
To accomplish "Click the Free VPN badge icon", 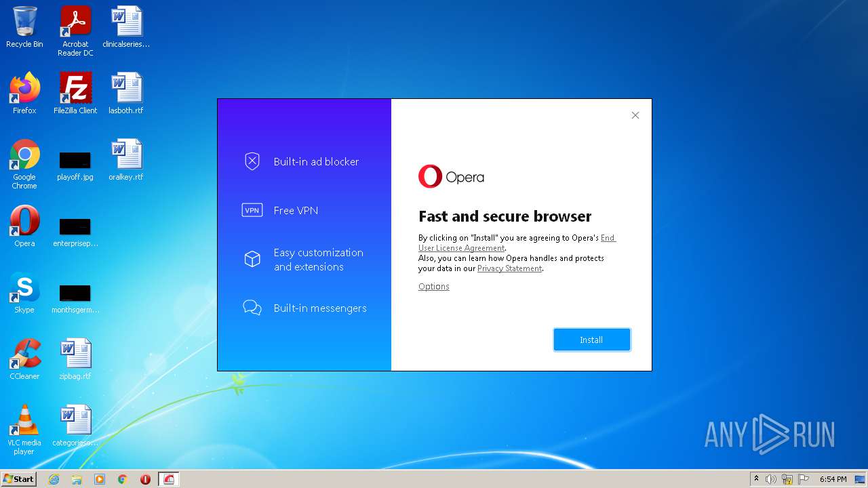I will [x=252, y=210].
